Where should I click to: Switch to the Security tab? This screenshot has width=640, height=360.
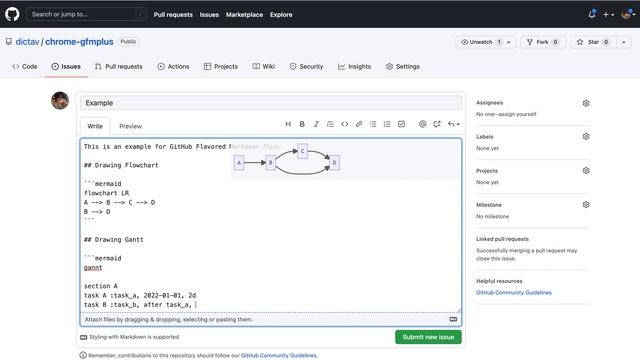click(306, 67)
